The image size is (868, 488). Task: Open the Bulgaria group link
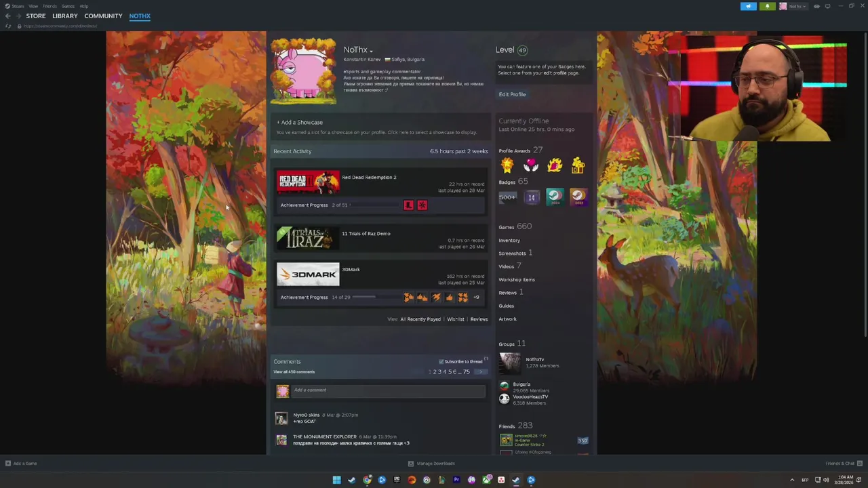(521, 384)
